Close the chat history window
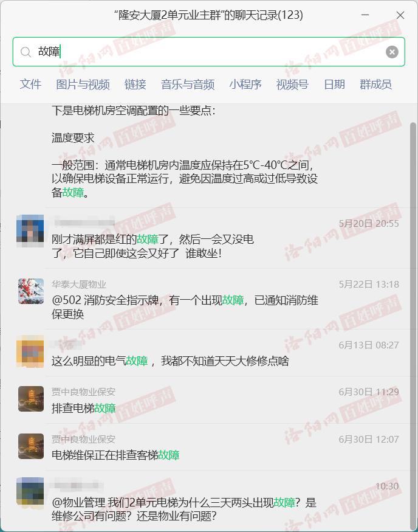 [x=400, y=15]
